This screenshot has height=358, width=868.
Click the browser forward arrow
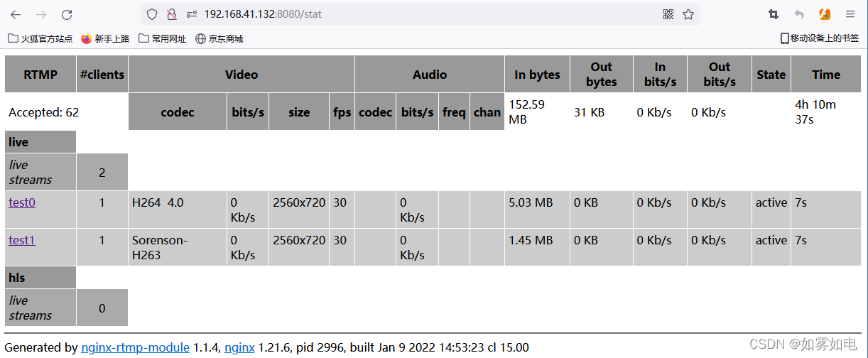[41, 14]
